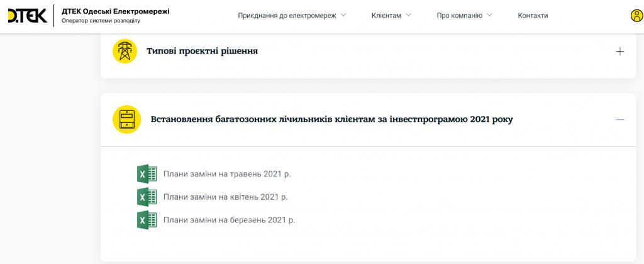The height and width of the screenshot is (264, 644).
Task: Click Excel icon for May 2021 plans
Action: click(x=147, y=174)
